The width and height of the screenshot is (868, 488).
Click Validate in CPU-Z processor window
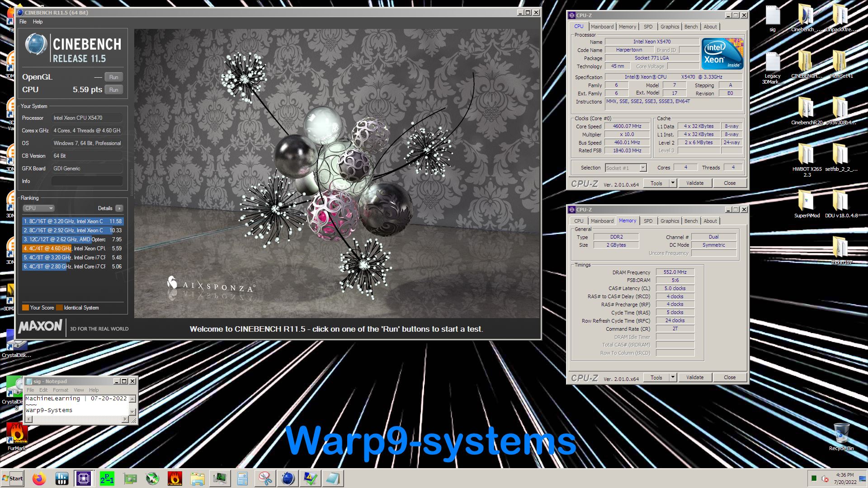tap(695, 183)
